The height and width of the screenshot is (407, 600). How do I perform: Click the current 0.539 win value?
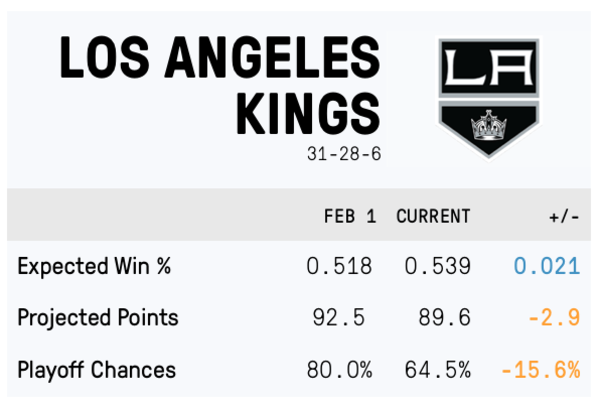coord(437,266)
